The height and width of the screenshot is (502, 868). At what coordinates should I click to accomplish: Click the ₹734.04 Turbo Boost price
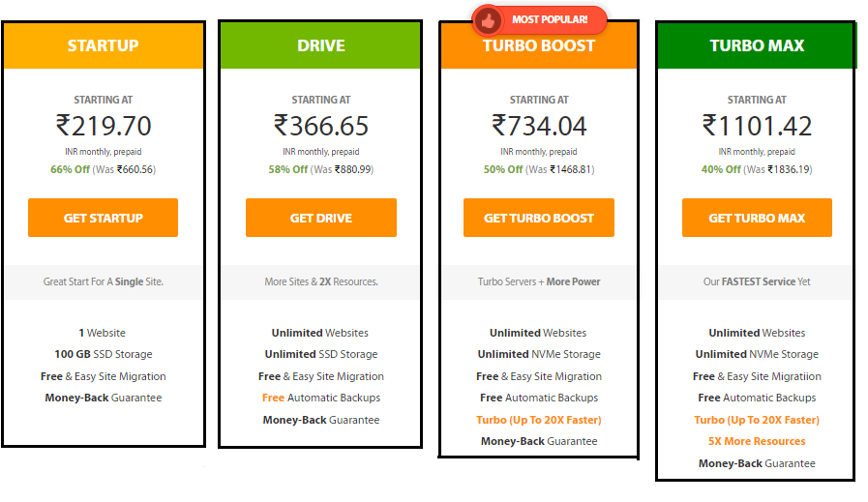pyautogui.click(x=539, y=126)
